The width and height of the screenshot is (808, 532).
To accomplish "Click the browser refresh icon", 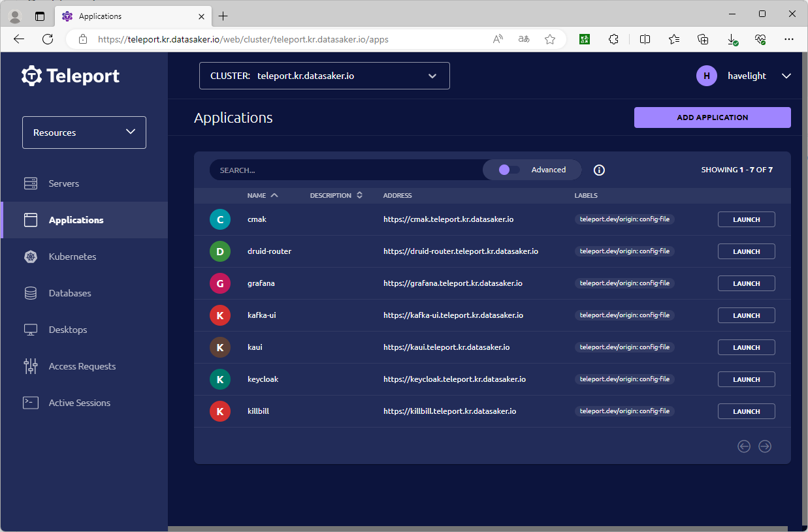I will [48, 39].
